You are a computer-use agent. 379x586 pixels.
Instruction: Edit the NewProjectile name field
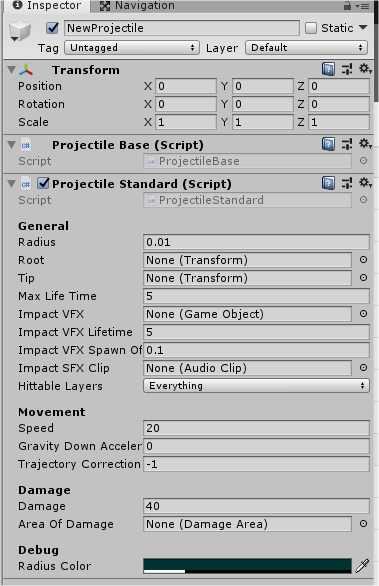pyautogui.click(x=182, y=28)
